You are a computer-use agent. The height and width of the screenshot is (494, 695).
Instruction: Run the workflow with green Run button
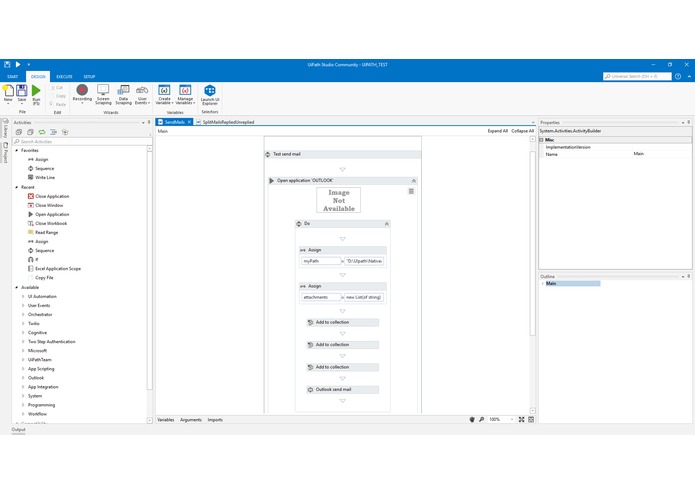(36, 90)
